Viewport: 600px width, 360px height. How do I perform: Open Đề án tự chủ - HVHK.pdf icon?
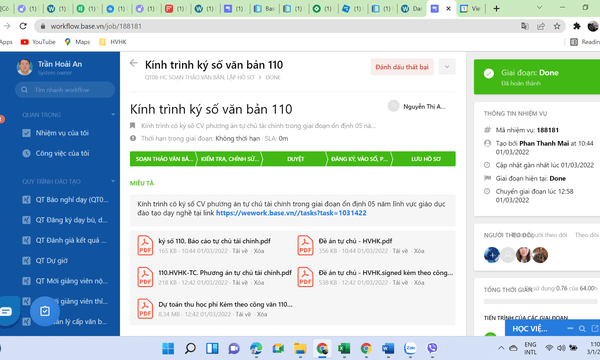coord(305,245)
